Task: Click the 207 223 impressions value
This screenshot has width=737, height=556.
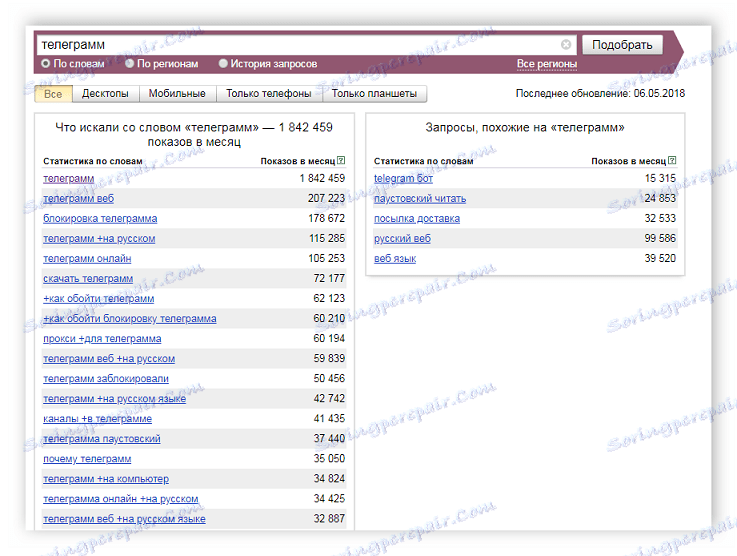Action: pos(327,198)
